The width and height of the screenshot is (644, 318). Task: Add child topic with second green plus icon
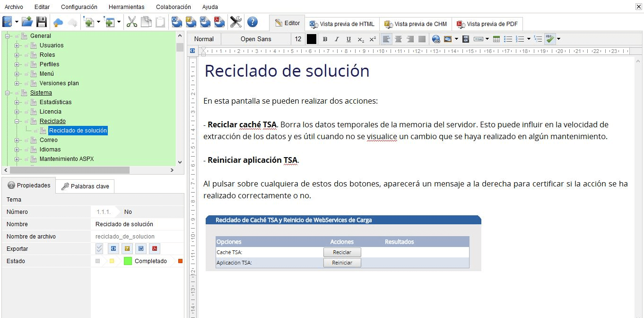[x=110, y=22]
